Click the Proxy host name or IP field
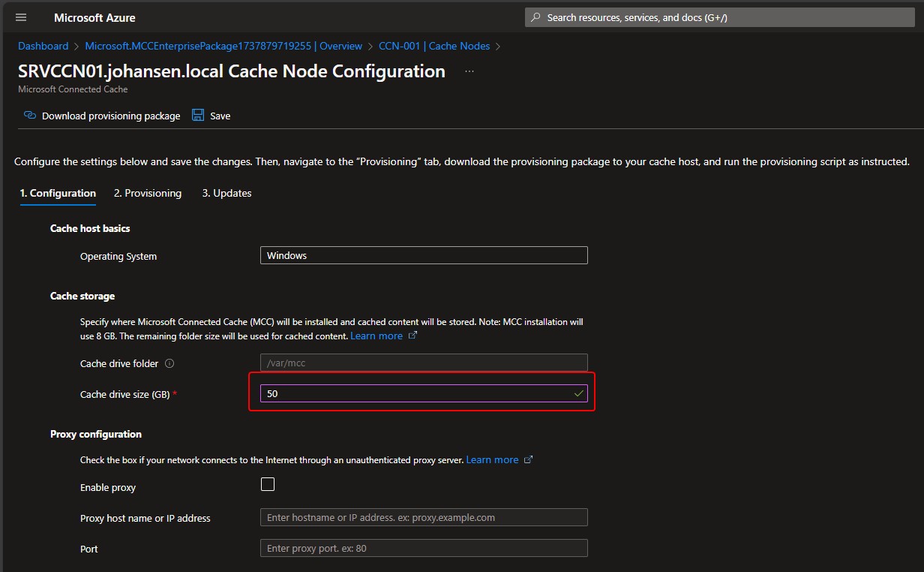Viewport: 924px width, 572px height. pos(424,517)
